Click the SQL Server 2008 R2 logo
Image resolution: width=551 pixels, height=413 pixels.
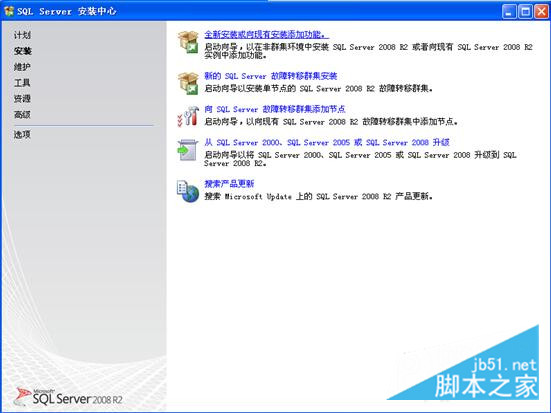(x=69, y=397)
